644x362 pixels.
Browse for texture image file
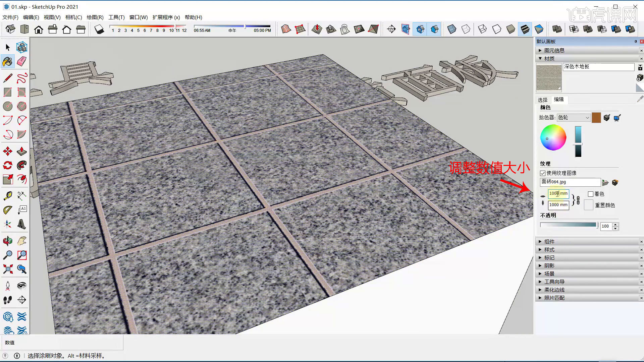click(x=605, y=183)
